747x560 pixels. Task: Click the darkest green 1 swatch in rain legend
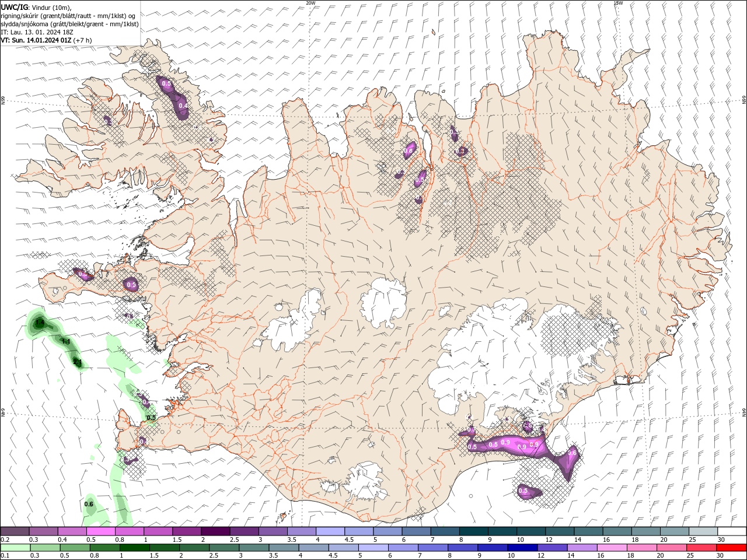click(x=134, y=548)
